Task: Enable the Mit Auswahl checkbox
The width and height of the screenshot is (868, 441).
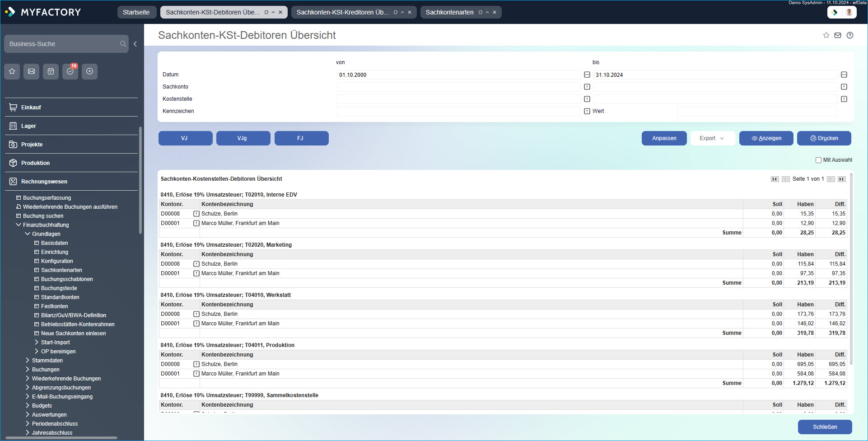Action: (x=818, y=160)
